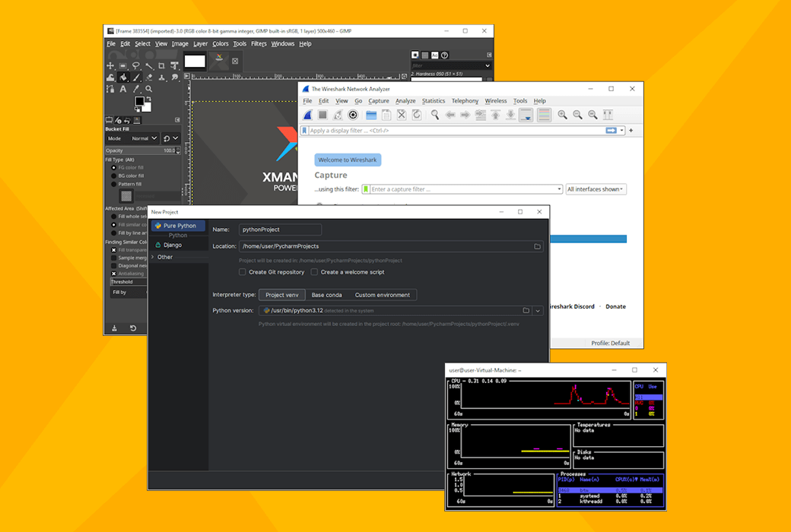Select the Eraser tool in GIMP
The image size is (791, 532).
click(149, 78)
